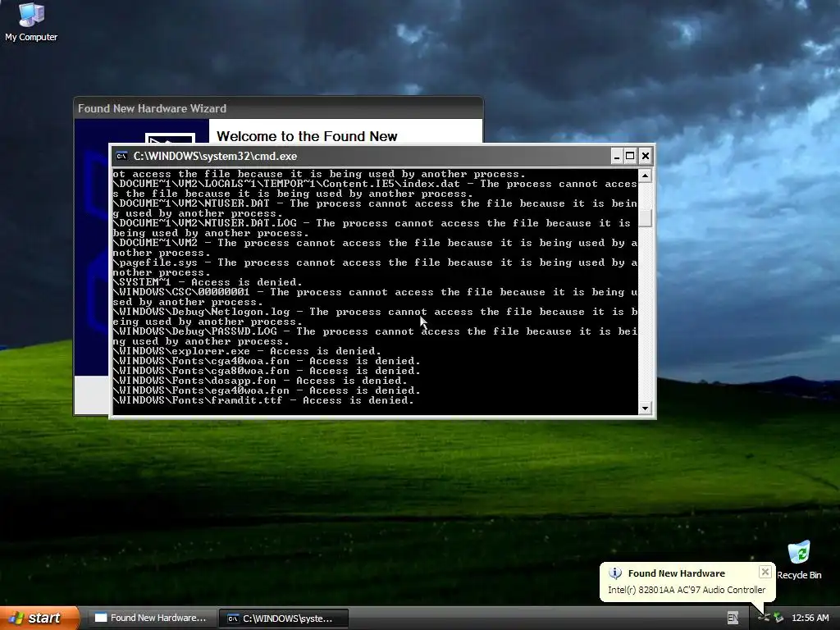Click the cmd scrollbar down arrow
Viewport: 840px width, 630px height.
(645, 409)
